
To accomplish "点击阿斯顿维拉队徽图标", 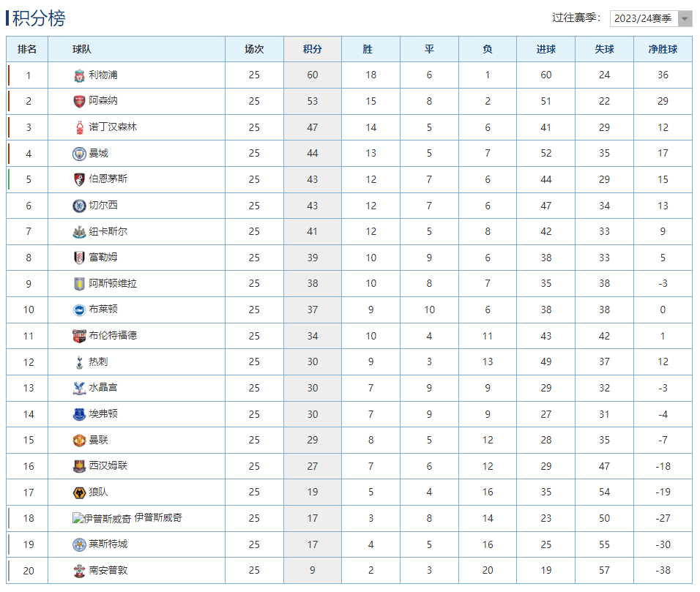I will point(79,283).
